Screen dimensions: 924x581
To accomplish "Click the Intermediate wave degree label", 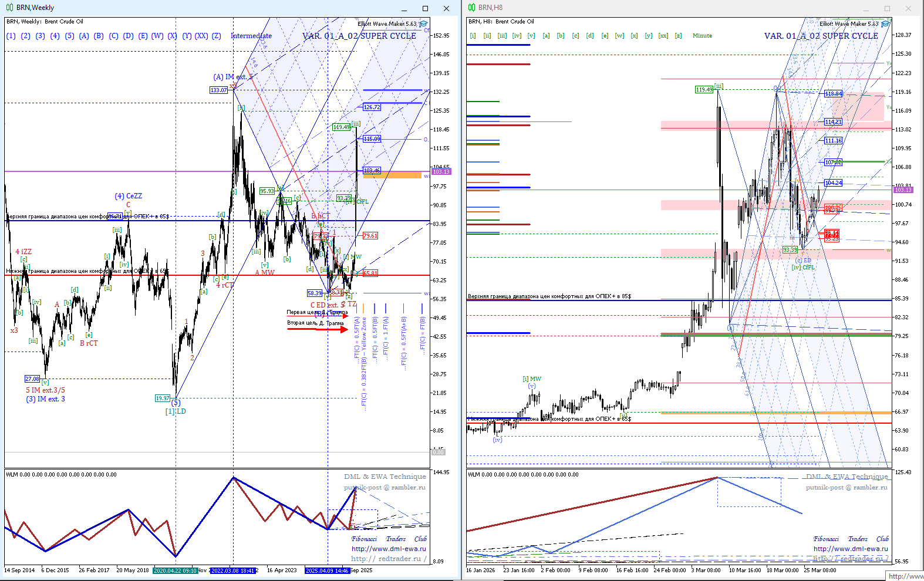I will tap(251, 36).
